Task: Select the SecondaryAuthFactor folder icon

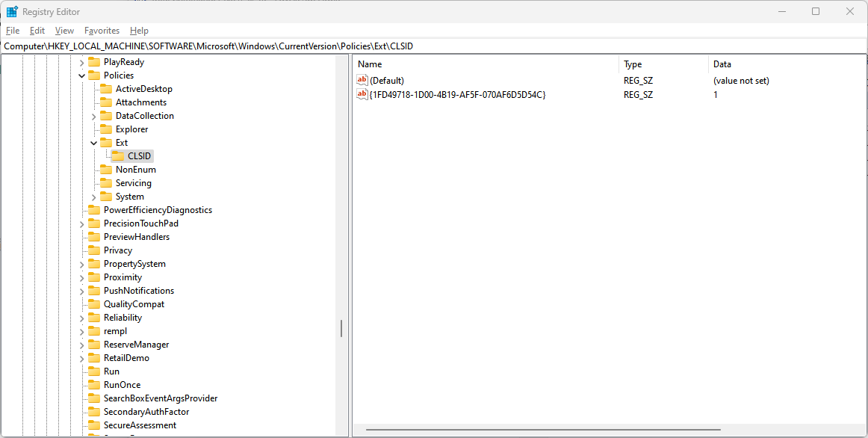Action: point(94,412)
